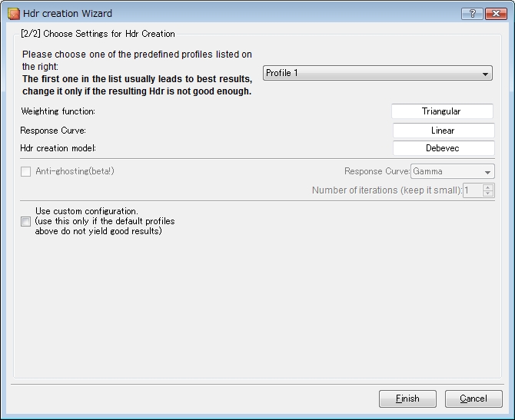Click the Anti-ghosting(beta!) label text
The image size is (515, 420).
pos(75,171)
